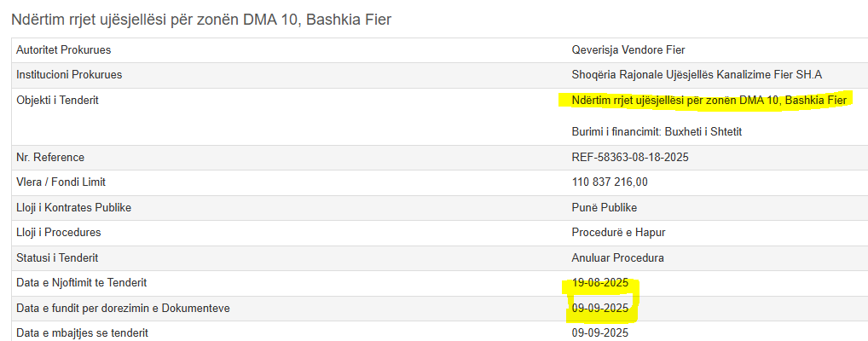The width and height of the screenshot is (868, 341).
Task: Click the 'Procedurë e Hapur' procedure value
Action: pos(617,233)
